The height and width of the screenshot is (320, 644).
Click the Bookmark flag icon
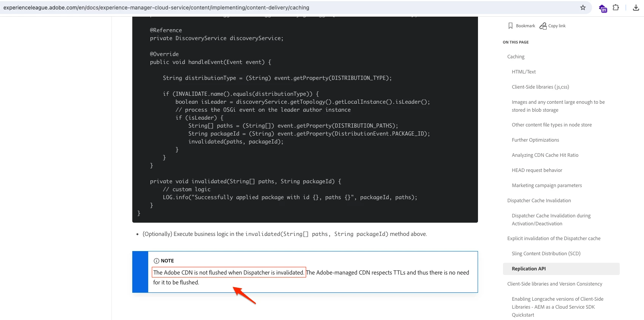point(510,26)
